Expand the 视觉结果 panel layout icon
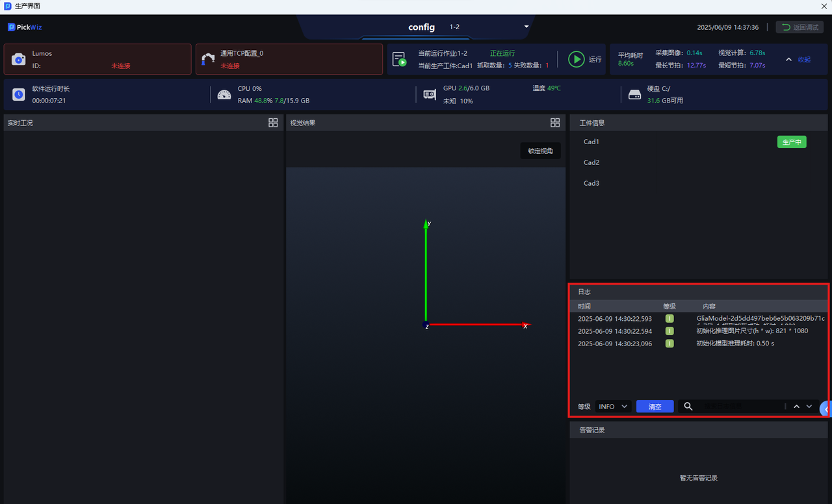This screenshot has height=504, width=832. pos(555,123)
